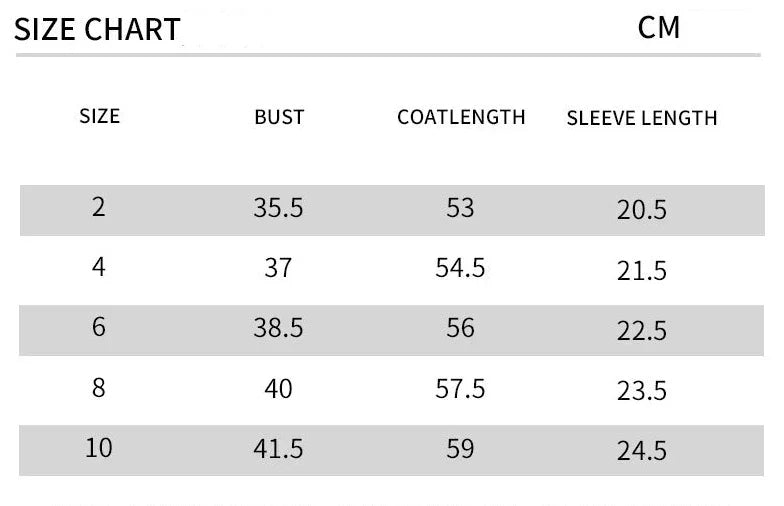Click the 57.5 coat length value
This screenshot has height=506, width=784.
coord(460,388)
